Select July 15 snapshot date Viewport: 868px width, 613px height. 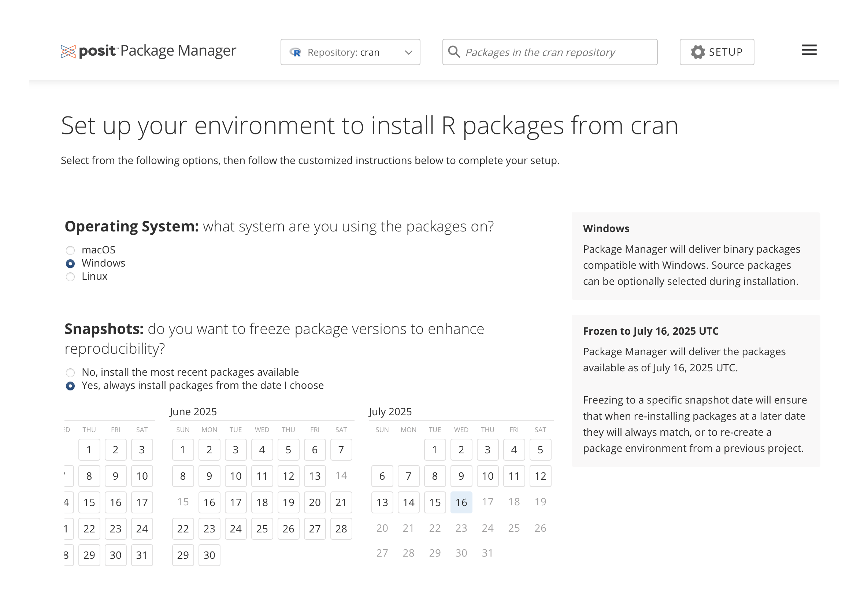coord(435,502)
